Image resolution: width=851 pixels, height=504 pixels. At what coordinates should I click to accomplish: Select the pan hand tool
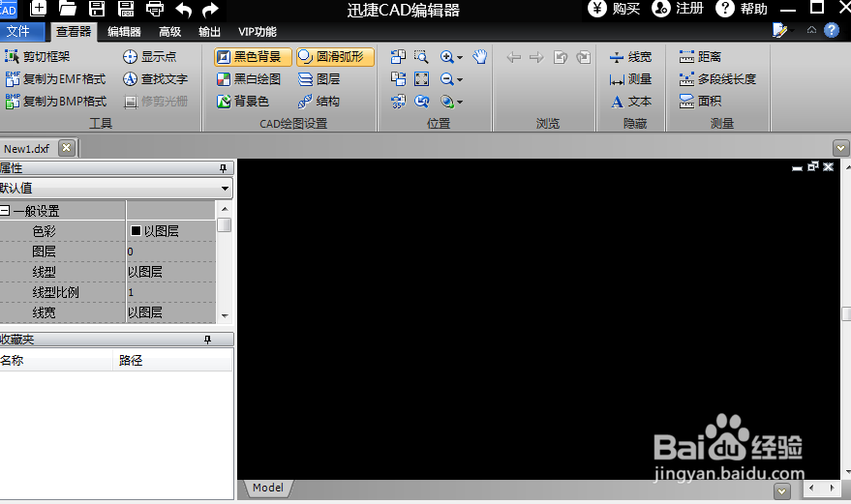pos(480,56)
